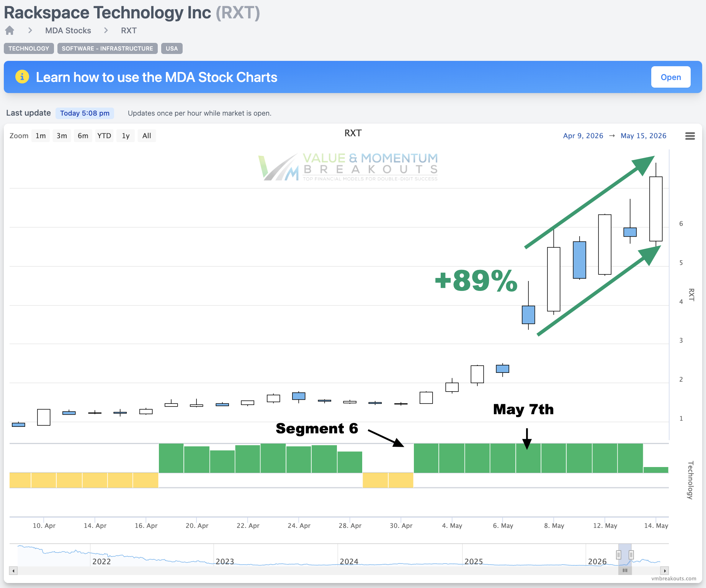Click the blue candle above May 7th
Image resolution: width=706 pixels, height=588 pixels.
[528, 315]
